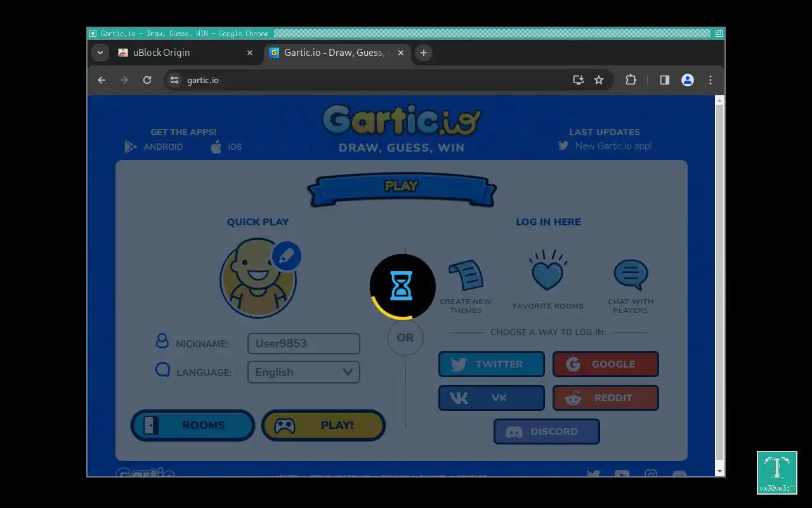The width and height of the screenshot is (812, 508).
Task: Click the Chat With Players bubble icon
Action: tap(631, 274)
